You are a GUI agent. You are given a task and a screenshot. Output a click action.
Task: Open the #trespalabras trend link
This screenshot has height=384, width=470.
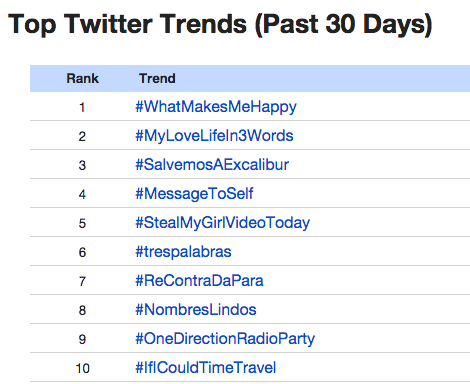tap(183, 252)
